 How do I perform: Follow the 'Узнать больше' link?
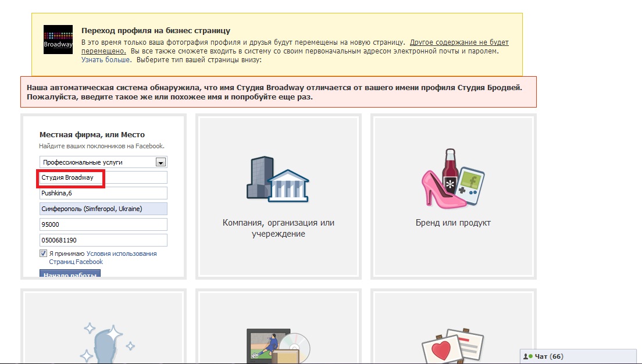106,60
